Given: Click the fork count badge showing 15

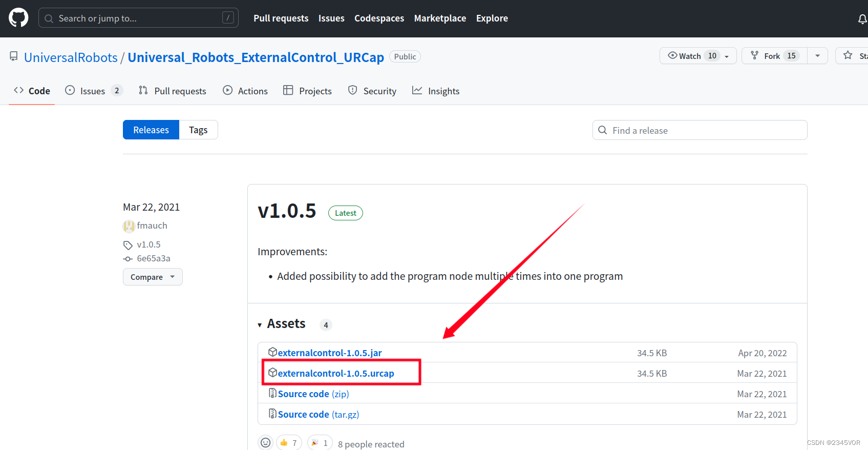Looking at the screenshot, I should [x=792, y=56].
